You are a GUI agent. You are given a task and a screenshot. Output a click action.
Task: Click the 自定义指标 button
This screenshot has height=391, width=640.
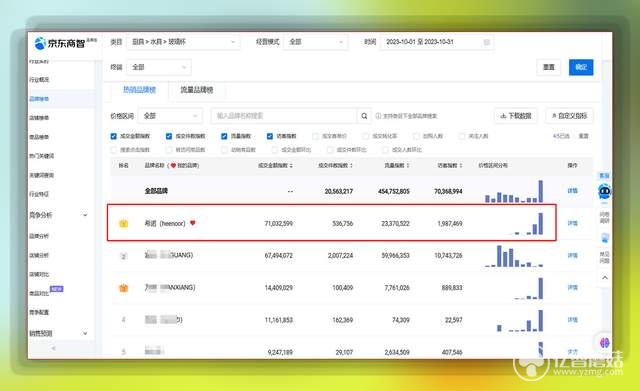(x=569, y=116)
